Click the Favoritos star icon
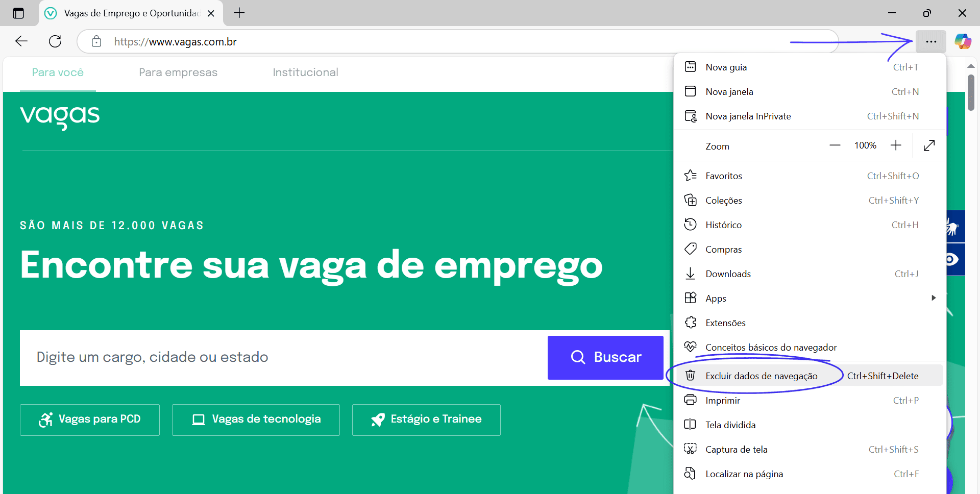The image size is (980, 494). pyautogui.click(x=691, y=176)
